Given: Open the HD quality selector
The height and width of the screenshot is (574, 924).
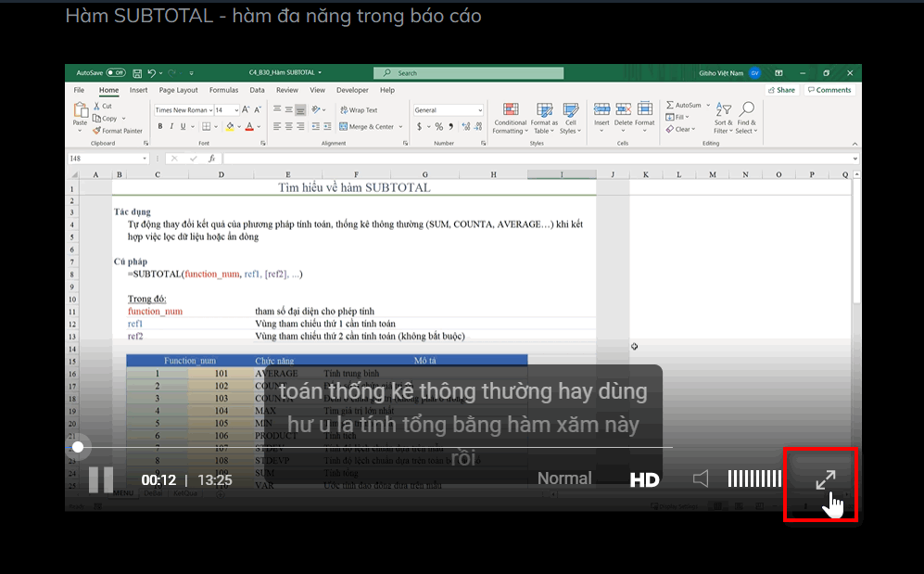Looking at the screenshot, I should (x=644, y=479).
